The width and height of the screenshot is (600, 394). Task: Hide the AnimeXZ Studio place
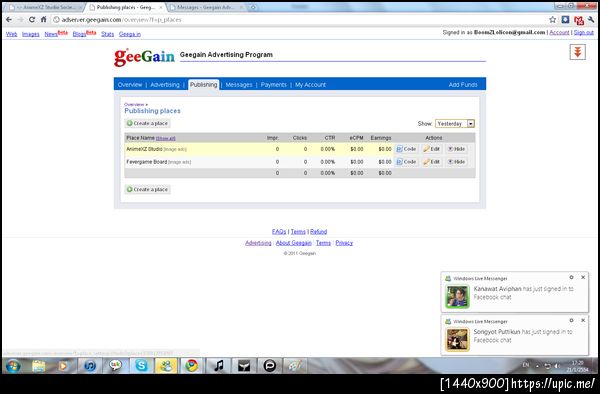pos(457,149)
